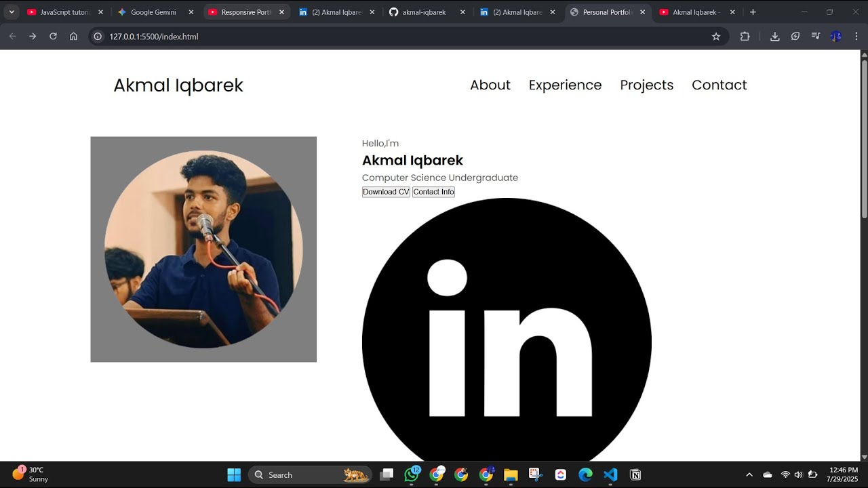
Task: Click the battery icon in system tray
Action: pyautogui.click(x=813, y=475)
